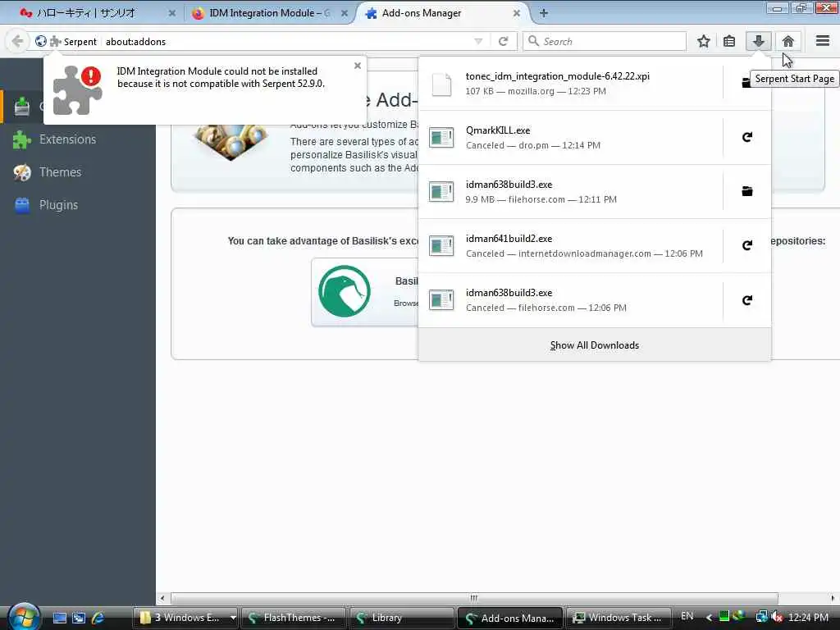
Task: Switch to IDM Integration Module tab
Action: [x=270, y=13]
